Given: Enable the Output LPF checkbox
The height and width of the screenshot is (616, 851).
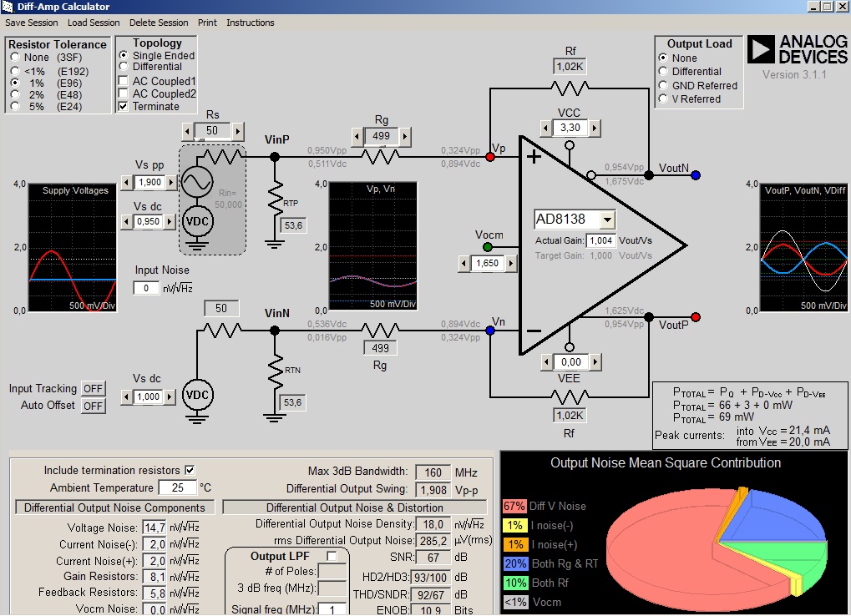Looking at the screenshot, I should tap(332, 557).
